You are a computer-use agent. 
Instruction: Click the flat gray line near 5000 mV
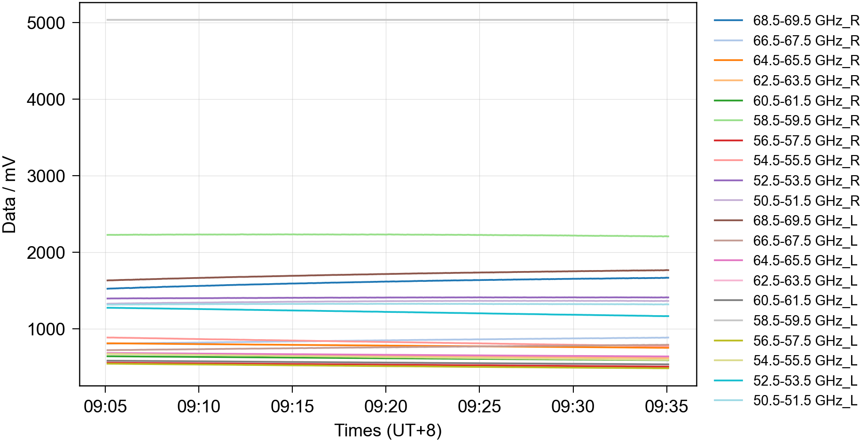click(385, 20)
